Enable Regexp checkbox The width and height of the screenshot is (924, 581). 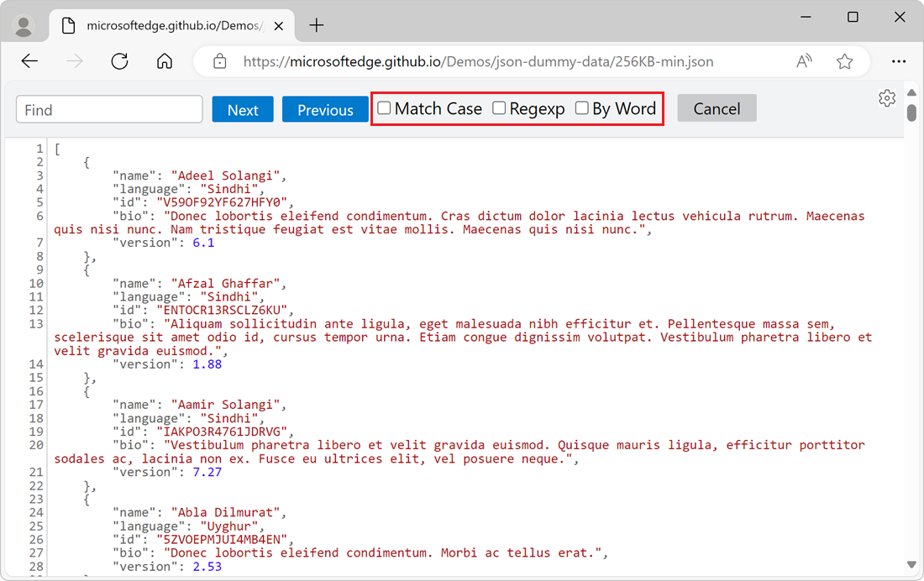(498, 107)
